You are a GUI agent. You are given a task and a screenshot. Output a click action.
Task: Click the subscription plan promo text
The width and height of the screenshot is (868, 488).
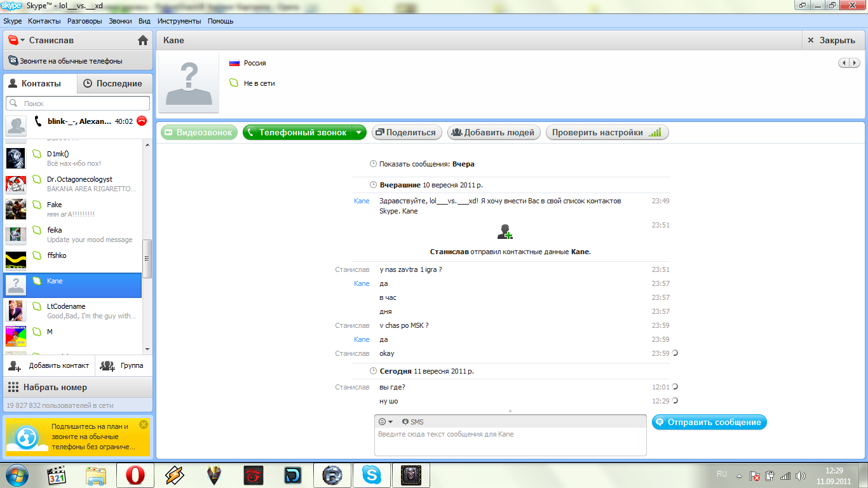coord(93,437)
